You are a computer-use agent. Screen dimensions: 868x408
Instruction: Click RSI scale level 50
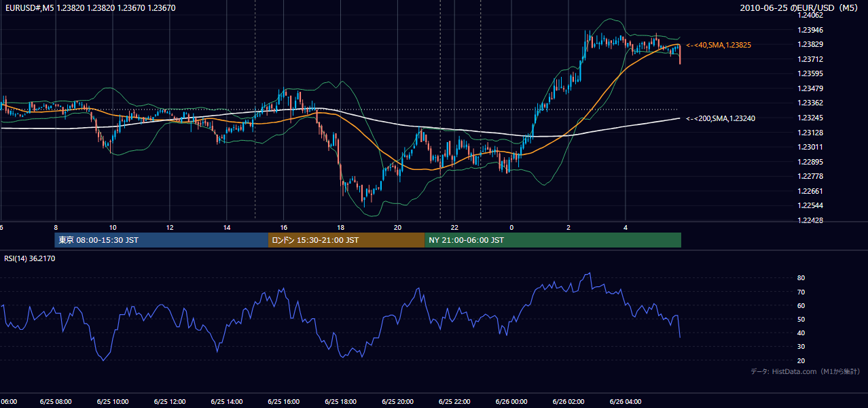pos(801,319)
